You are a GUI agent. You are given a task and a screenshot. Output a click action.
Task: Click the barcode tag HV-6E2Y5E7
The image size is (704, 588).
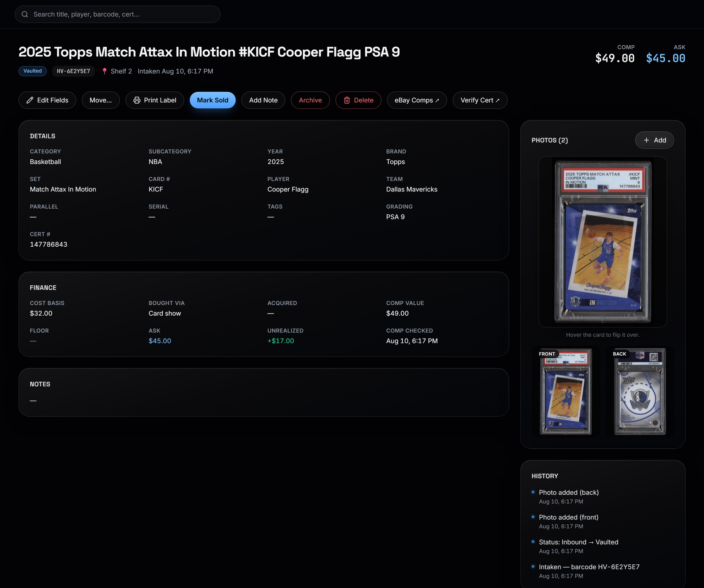tap(74, 71)
